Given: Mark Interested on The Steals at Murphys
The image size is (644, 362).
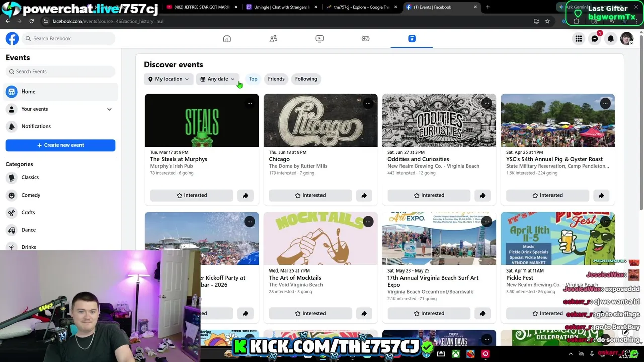Looking at the screenshot, I should [x=192, y=195].
